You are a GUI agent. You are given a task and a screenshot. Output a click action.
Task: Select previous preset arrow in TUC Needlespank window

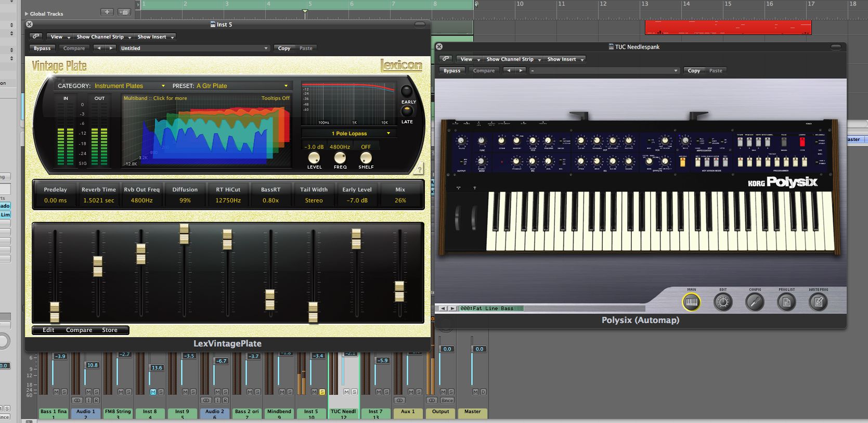pos(509,71)
